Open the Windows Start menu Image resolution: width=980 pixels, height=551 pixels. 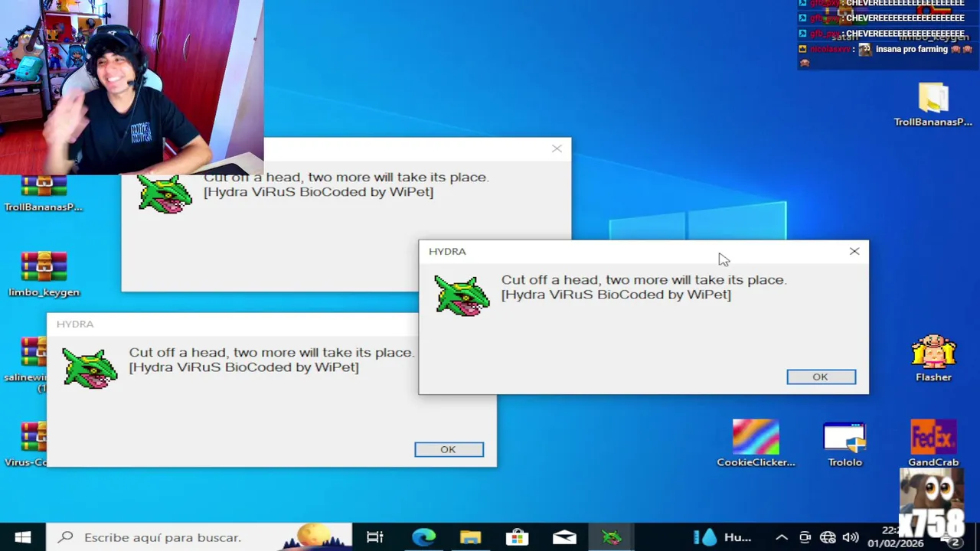pyautogui.click(x=22, y=537)
